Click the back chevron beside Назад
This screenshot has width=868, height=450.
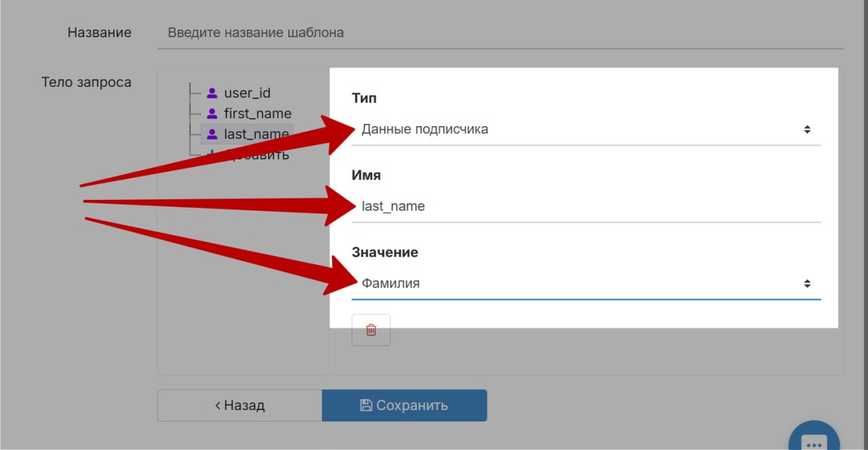218,405
